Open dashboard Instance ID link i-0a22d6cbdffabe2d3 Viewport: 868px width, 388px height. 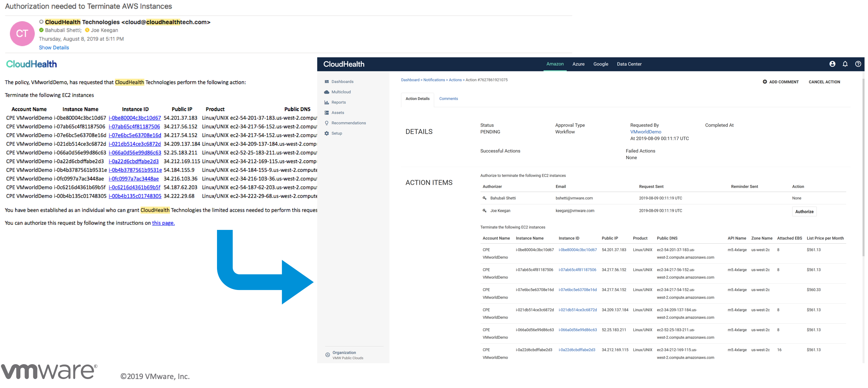(x=577, y=350)
